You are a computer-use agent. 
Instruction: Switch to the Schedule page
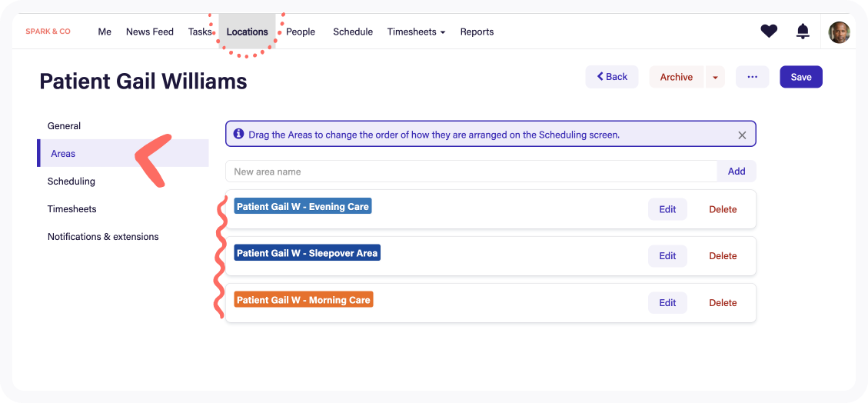[x=353, y=32]
